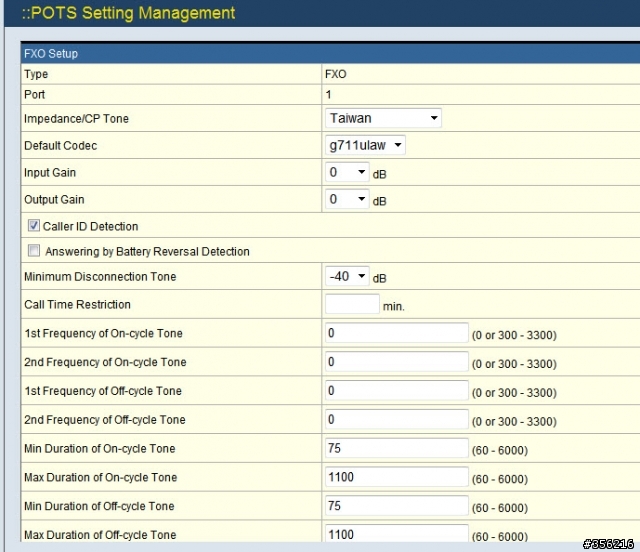Click the Type row label

click(x=36, y=74)
